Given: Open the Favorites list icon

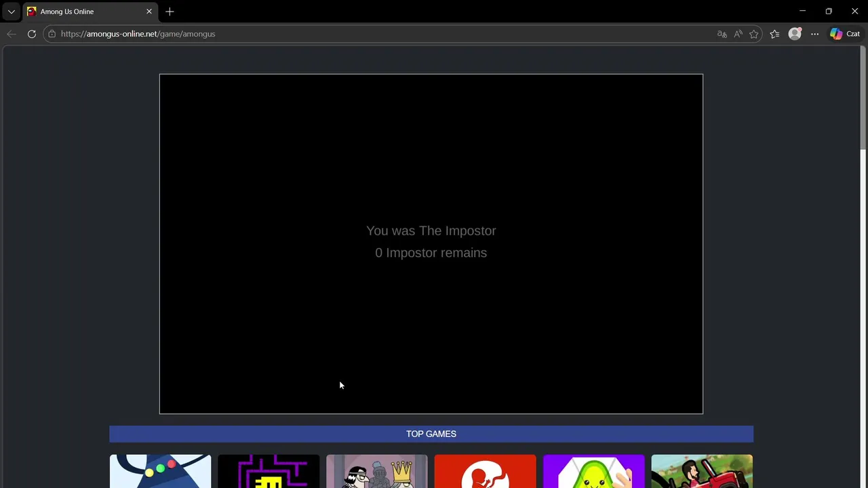Looking at the screenshot, I should pos(774,34).
